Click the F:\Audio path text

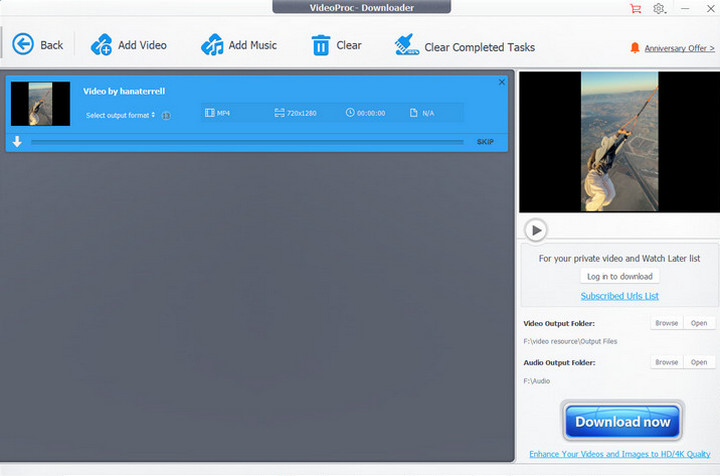(x=536, y=381)
